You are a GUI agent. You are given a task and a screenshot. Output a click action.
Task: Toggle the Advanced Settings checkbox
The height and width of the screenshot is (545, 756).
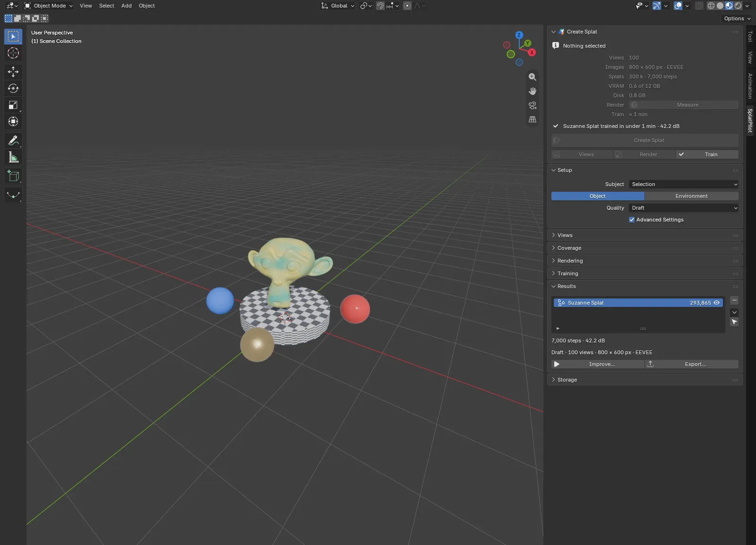pos(632,220)
